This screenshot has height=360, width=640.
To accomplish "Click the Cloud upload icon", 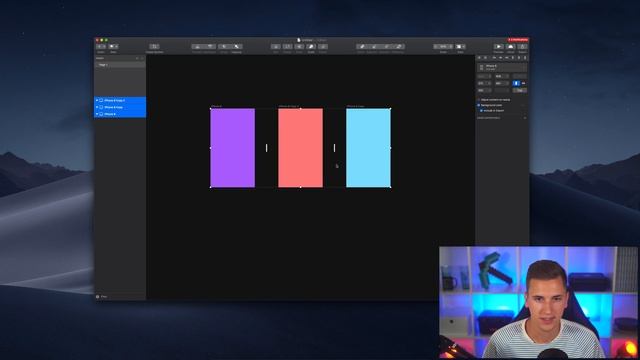I will [x=511, y=47].
